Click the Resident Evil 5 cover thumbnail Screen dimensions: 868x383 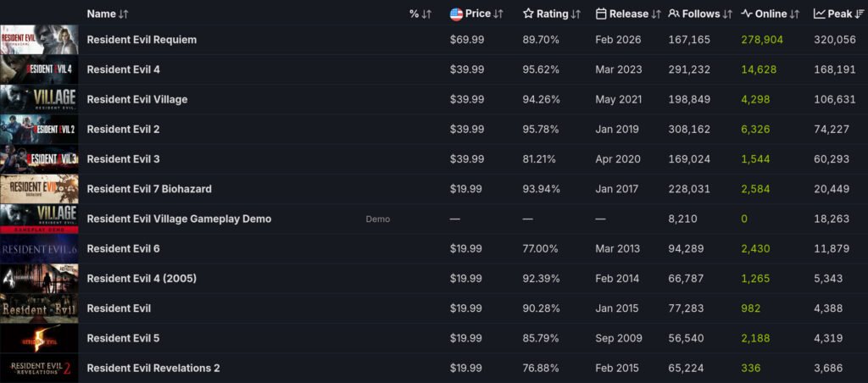[x=39, y=338]
